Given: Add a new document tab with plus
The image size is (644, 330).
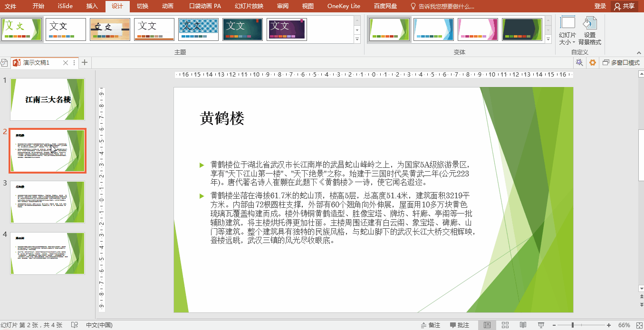Looking at the screenshot, I should (x=85, y=62).
